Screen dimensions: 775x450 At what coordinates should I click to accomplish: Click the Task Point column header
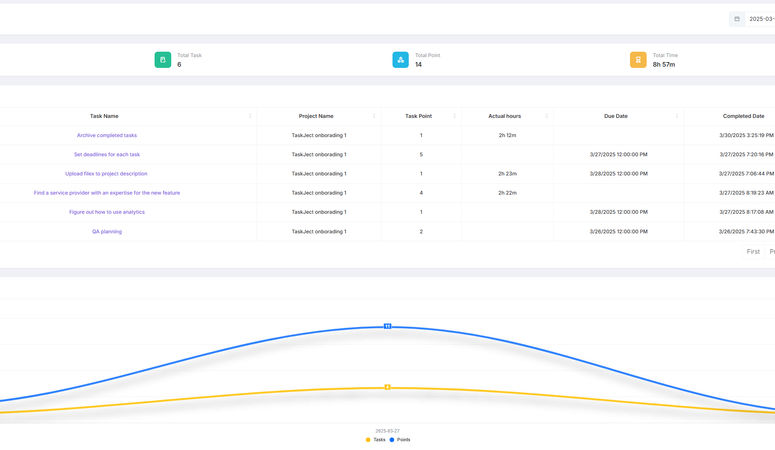(419, 116)
